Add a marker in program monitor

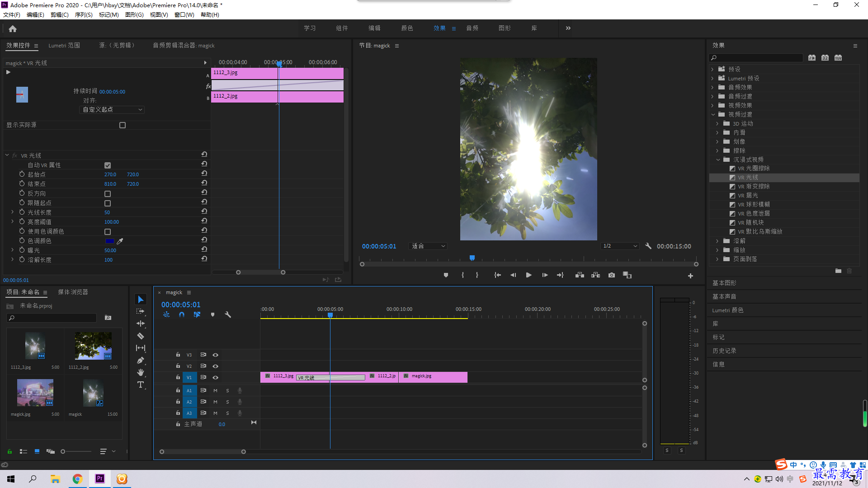pos(446,275)
